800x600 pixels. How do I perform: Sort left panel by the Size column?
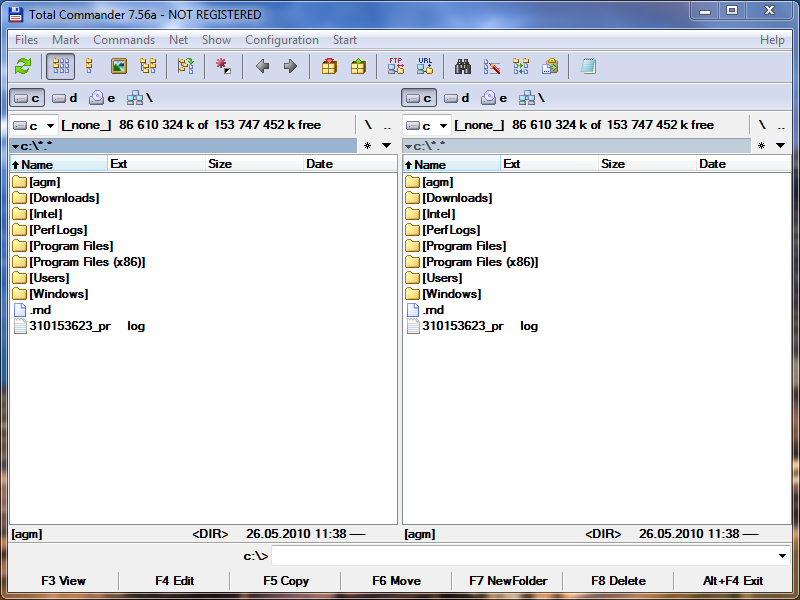point(254,164)
